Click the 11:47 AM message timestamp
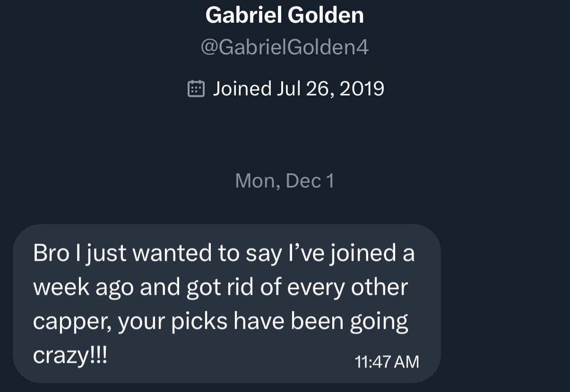Image resolution: width=570 pixels, height=392 pixels. (x=387, y=362)
